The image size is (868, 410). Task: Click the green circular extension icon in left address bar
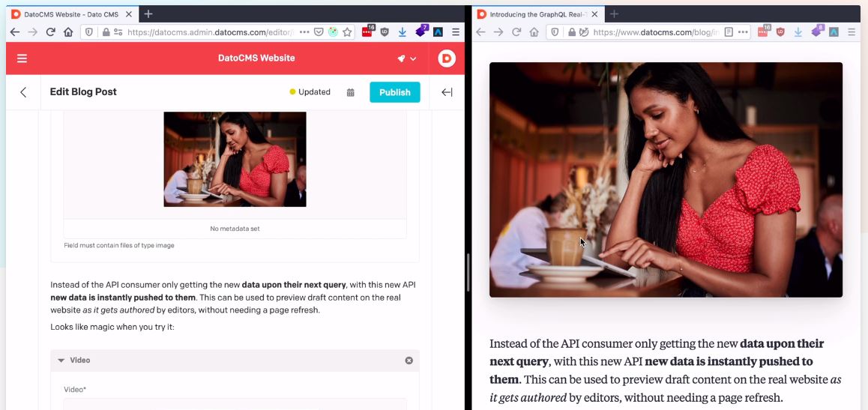[x=333, y=32]
